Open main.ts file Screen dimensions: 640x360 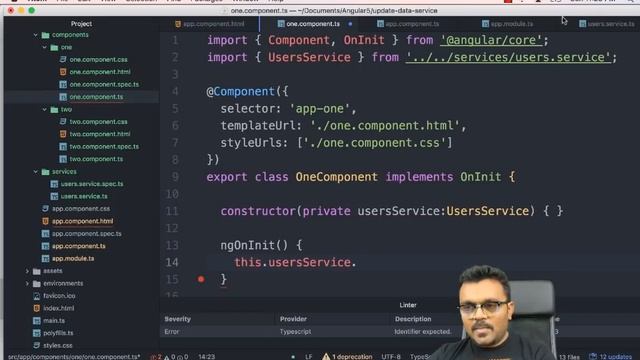pyautogui.click(x=54, y=321)
